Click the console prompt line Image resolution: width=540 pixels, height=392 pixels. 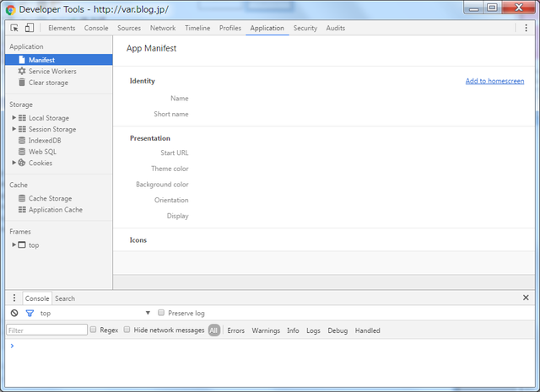point(270,346)
